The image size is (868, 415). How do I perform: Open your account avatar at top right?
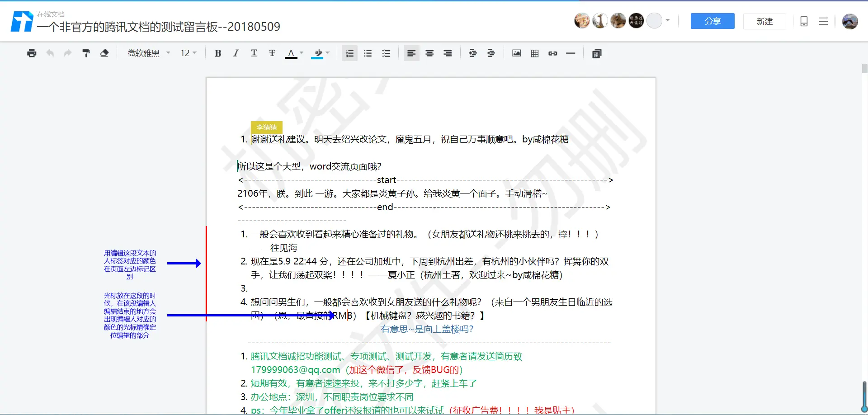[850, 21]
